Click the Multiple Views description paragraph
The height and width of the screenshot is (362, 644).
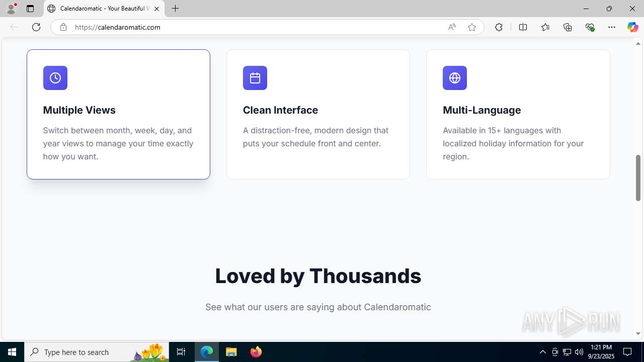click(x=118, y=143)
